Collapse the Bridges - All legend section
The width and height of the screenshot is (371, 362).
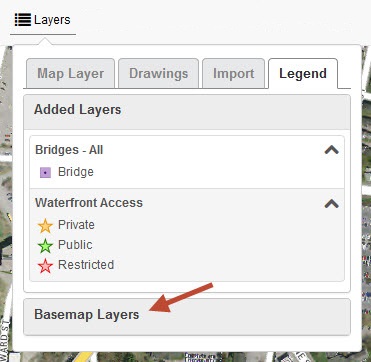[x=332, y=150]
